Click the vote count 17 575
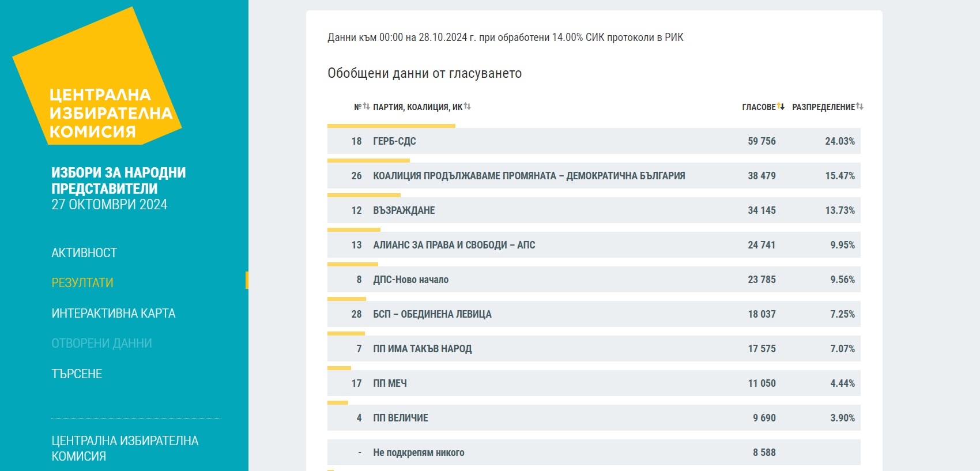The image size is (980, 471). 762,349
